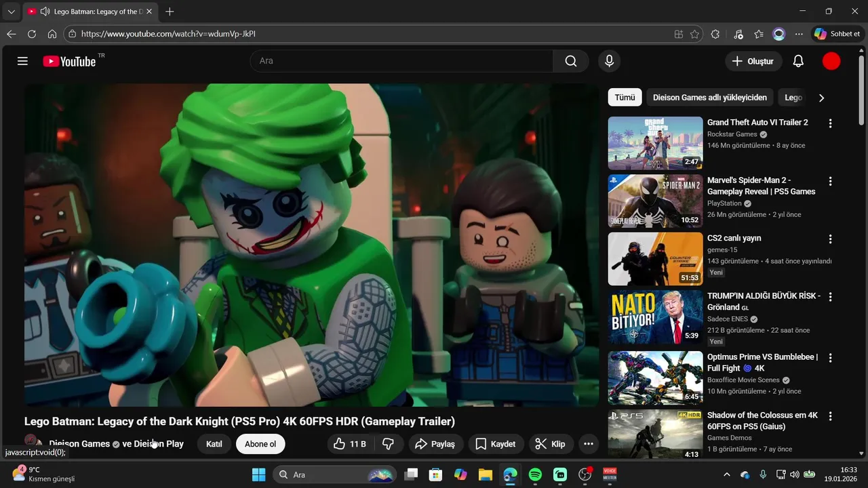The width and height of the screenshot is (868, 488).
Task: Like the video with thumbs up
Action: pos(350,444)
